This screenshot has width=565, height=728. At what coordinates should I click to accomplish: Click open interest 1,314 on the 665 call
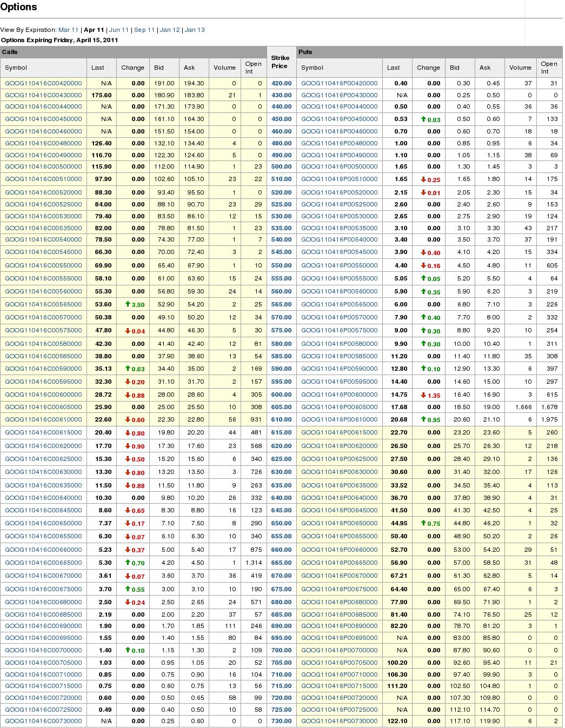tap(253, 563)
